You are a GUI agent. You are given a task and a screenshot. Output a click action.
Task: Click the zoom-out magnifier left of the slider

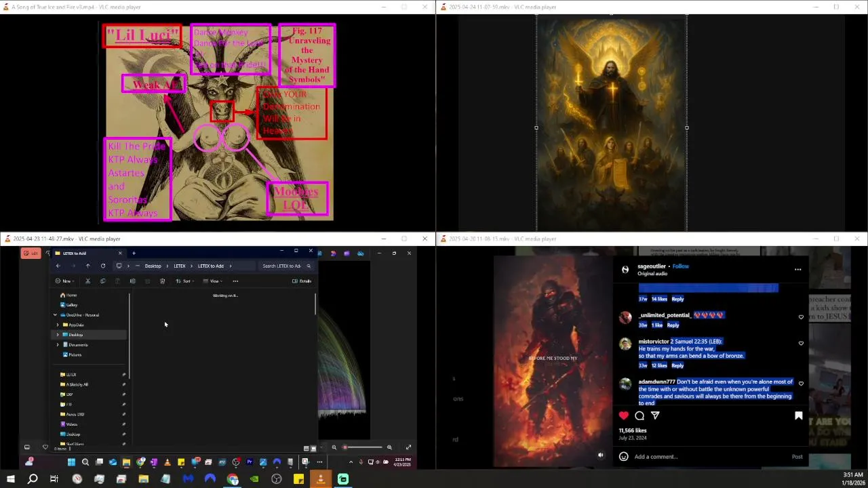click(x=334, y=447)
